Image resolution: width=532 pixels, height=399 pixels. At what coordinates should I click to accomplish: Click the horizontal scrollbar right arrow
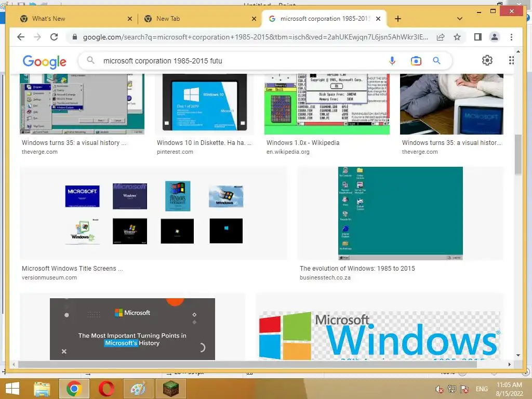tap(509, 364)
